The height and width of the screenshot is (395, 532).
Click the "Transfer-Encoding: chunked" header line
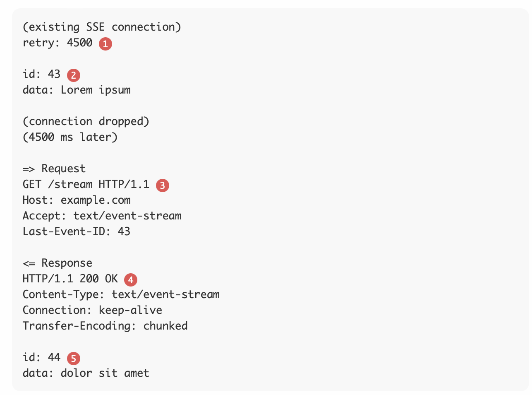coord(105,326)
